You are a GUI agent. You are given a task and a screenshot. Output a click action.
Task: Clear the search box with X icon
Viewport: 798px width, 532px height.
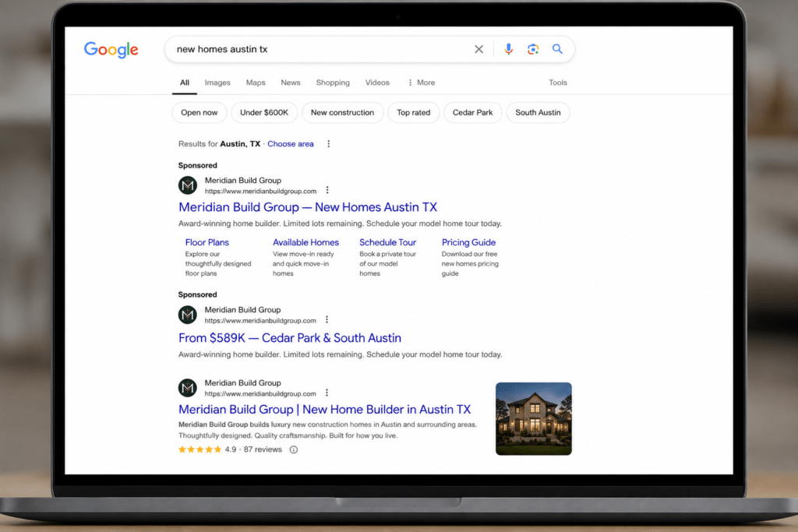coord(479,49)
